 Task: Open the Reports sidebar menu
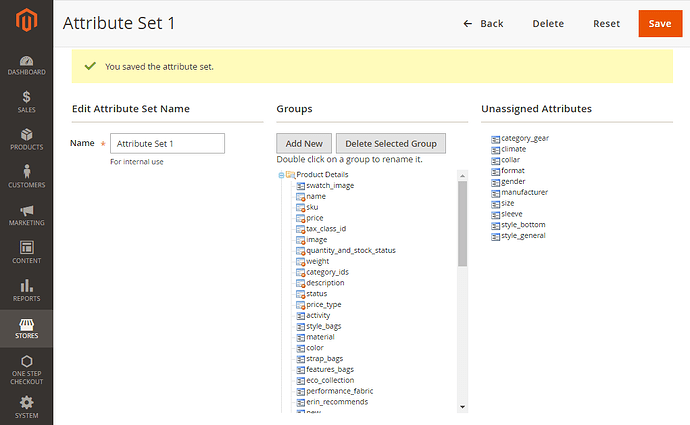click(26, 290)
